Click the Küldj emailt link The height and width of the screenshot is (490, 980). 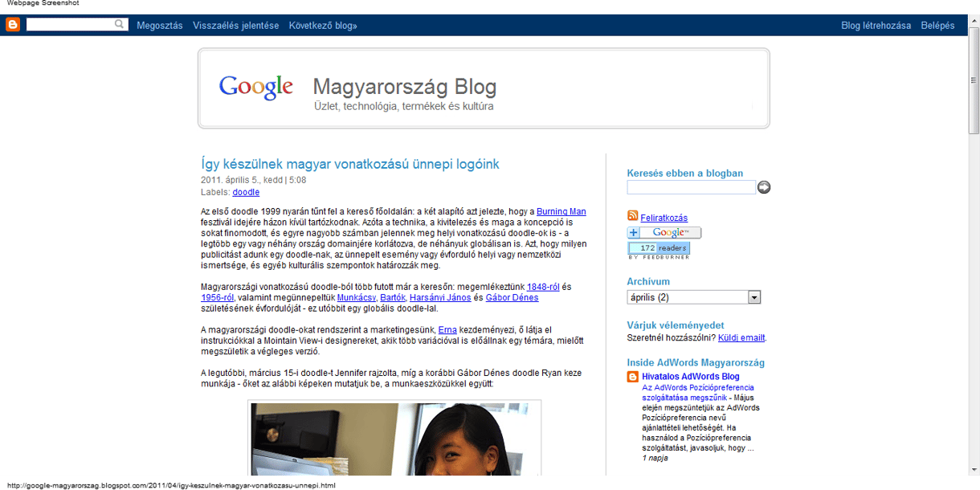[741, 337]
